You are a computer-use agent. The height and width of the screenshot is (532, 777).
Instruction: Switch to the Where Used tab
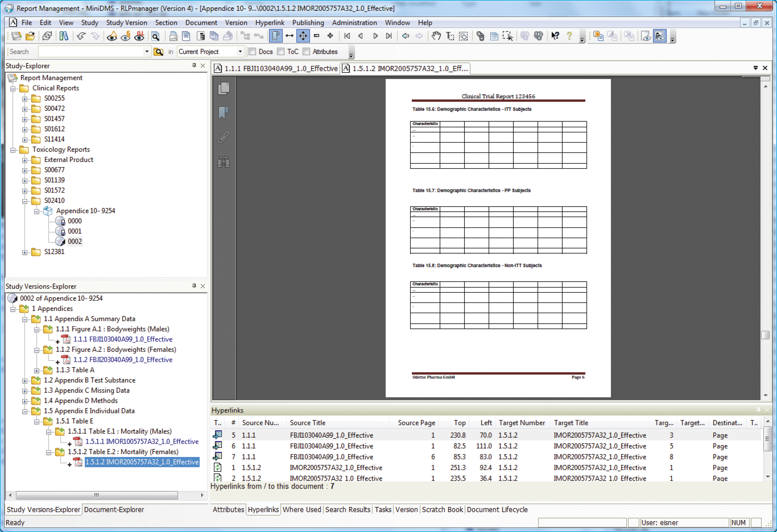[302, 510]
